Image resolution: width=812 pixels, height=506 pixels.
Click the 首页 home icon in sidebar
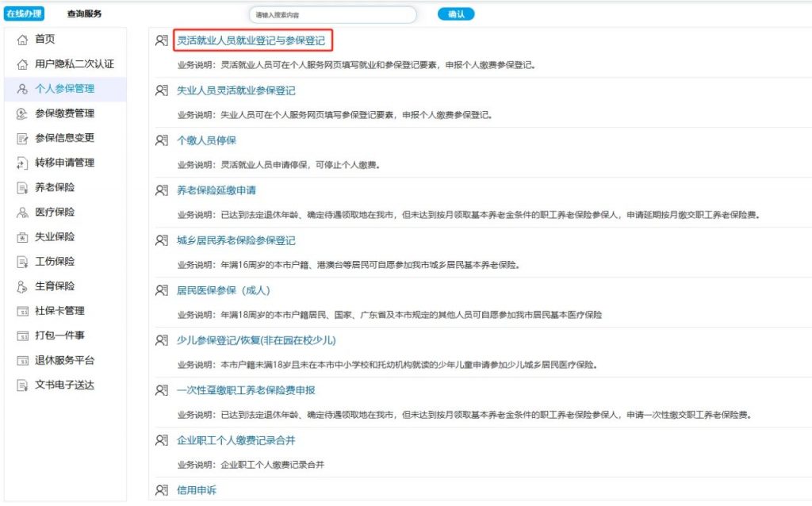22,40
